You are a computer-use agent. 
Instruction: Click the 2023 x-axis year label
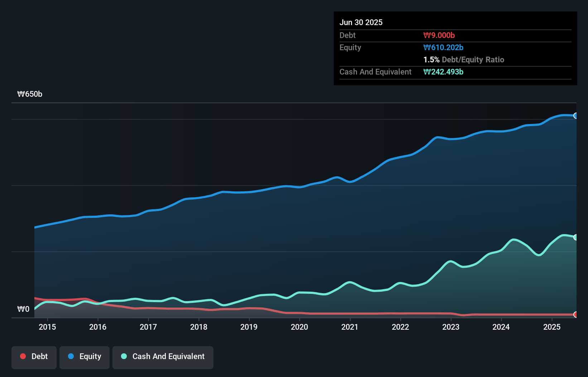tap(450, 327)
